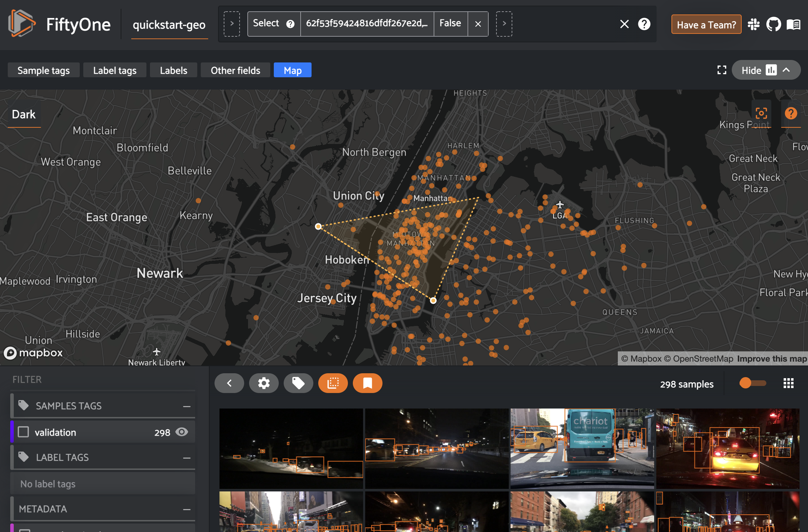808x532 pixels.
Task: Click the orange bookmark view icon
Action: (x=367, y=383)
